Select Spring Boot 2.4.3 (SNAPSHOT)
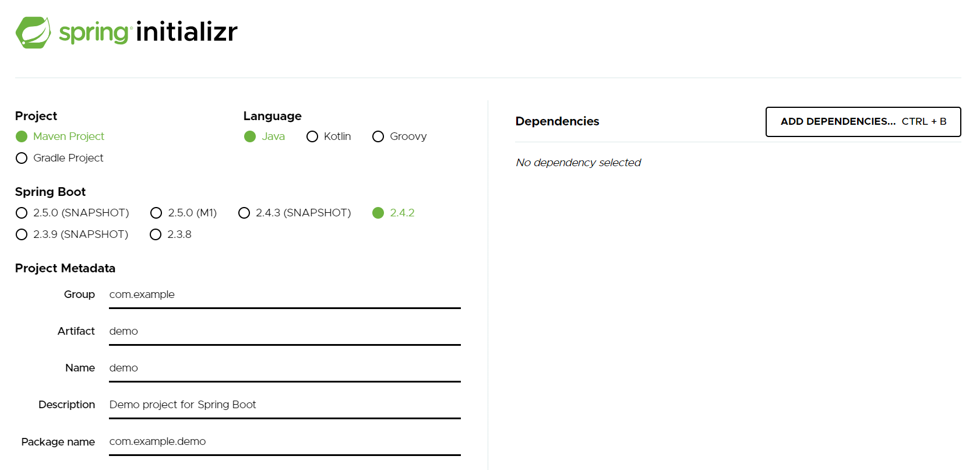The width and height of the screenshot is (980, 470). coord(244,213)
